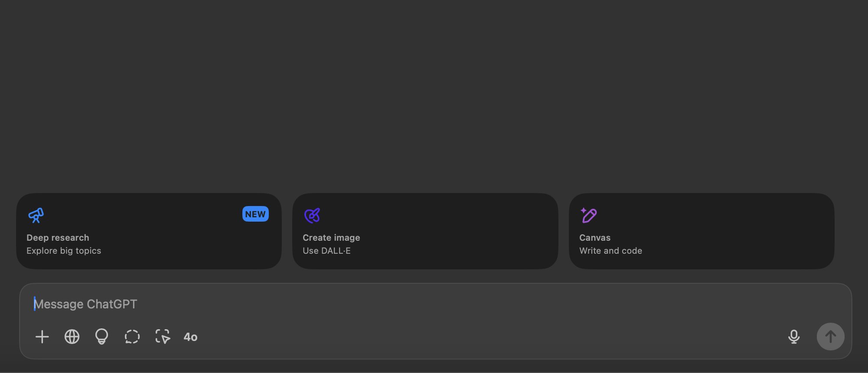Open the Create image card
The image size is (868, 373).
click(425, 231)
